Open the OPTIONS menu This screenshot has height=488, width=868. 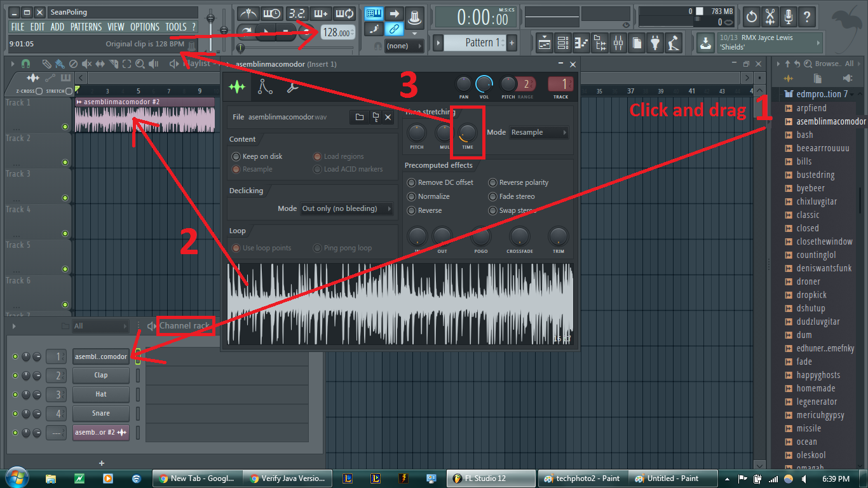(145, 27)
